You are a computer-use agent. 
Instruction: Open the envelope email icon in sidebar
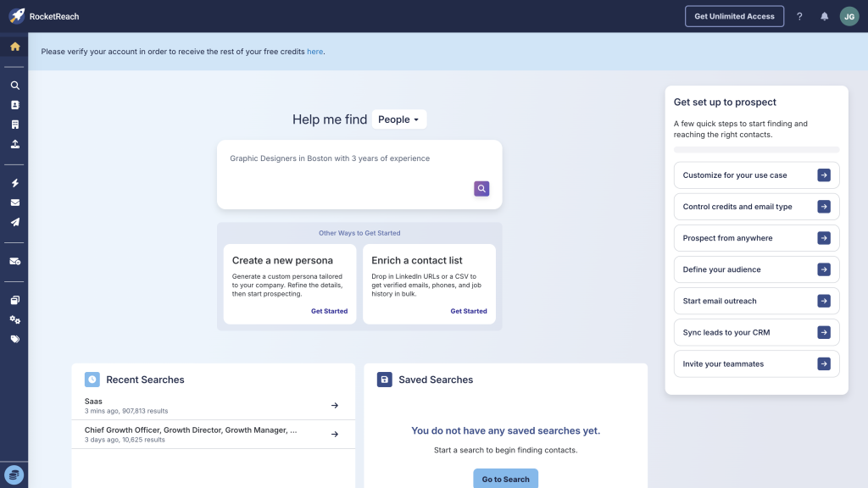pos(15,202)
